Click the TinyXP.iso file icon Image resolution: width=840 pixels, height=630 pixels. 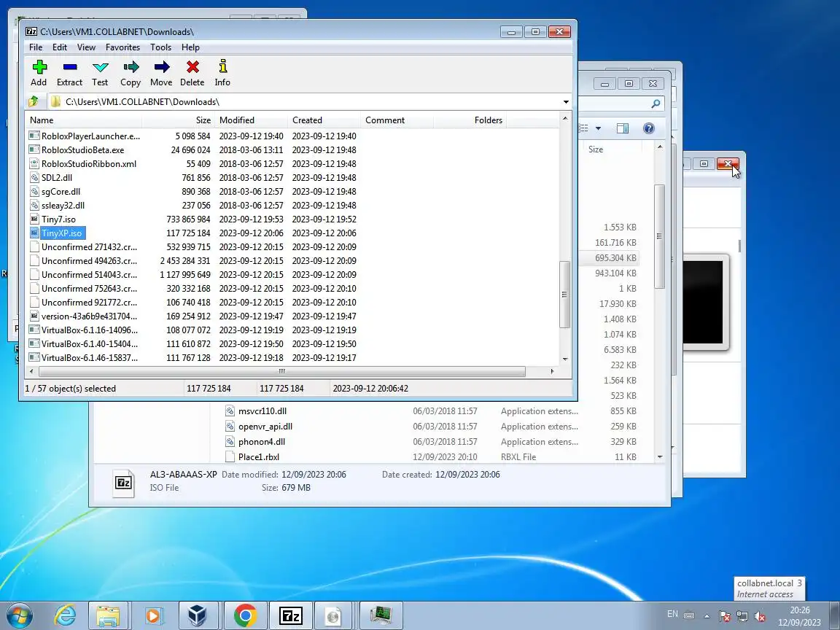(34, 233)
